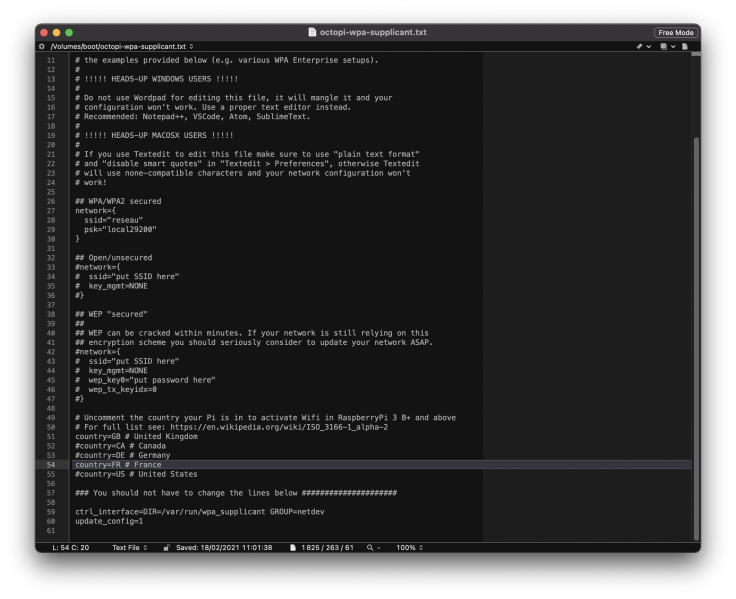The image size is (736, 599).
Task: Click the country=GB # United Kingdom line
Action: click(x=136, y=437)
